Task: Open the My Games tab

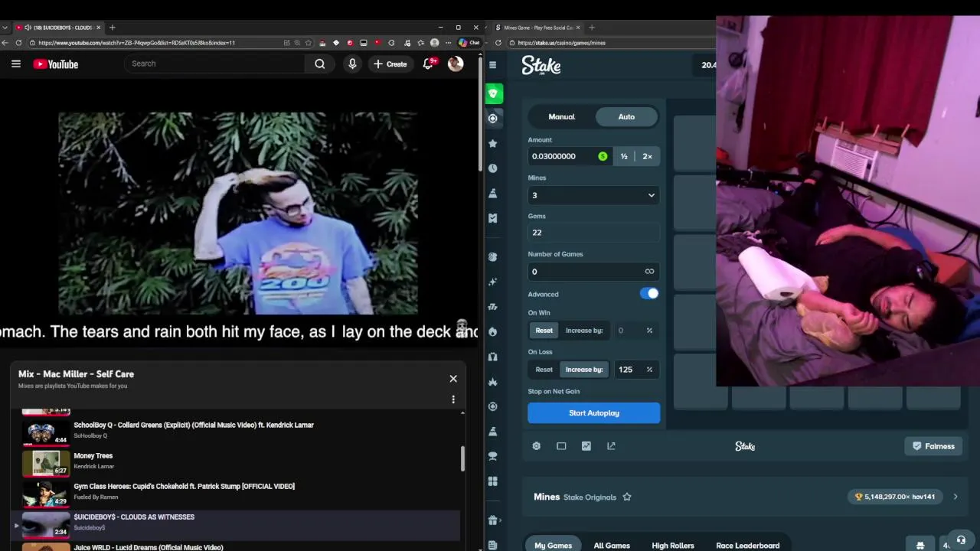Action: pos(554,546)
